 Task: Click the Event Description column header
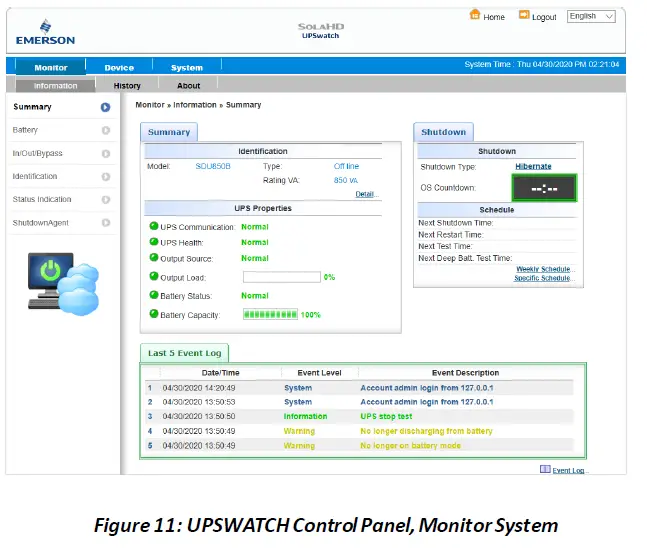(465, 373)
